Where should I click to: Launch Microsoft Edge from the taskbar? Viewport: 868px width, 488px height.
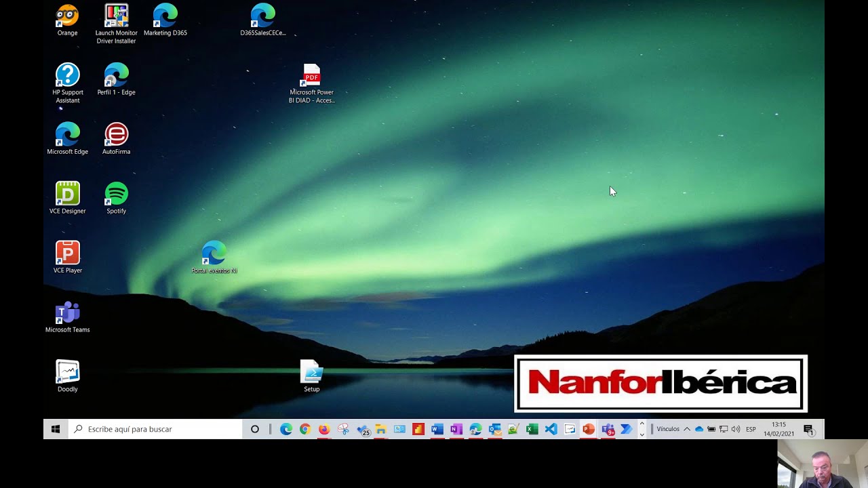286,429
